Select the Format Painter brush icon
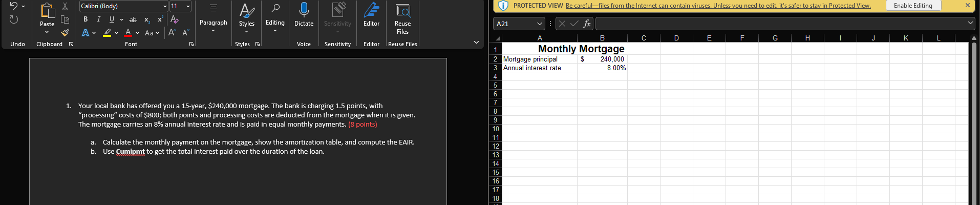980x205 pixels. coord(65,33)
